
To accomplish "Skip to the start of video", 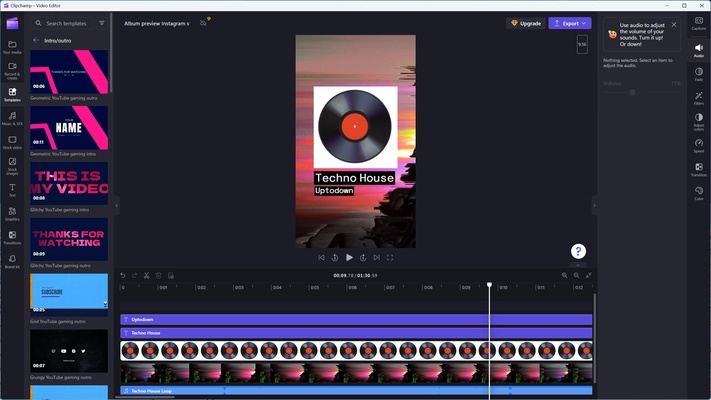I will pos(321,257).
